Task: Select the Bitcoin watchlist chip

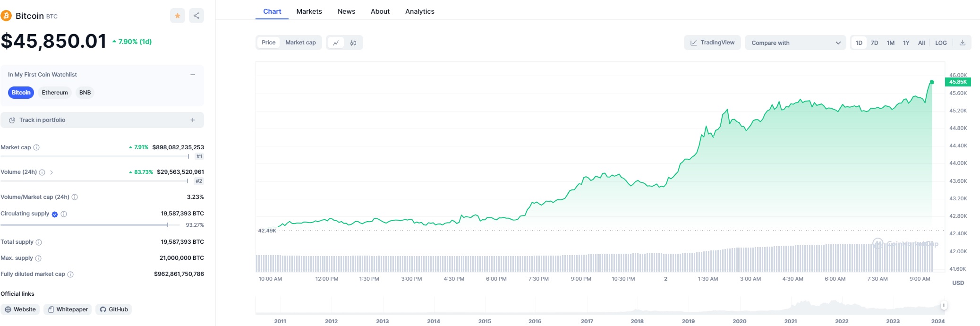Action: coord(21,93)
